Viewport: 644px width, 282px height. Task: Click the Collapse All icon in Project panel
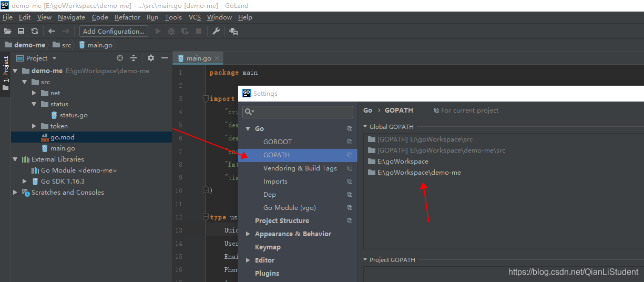pos(134,58)
